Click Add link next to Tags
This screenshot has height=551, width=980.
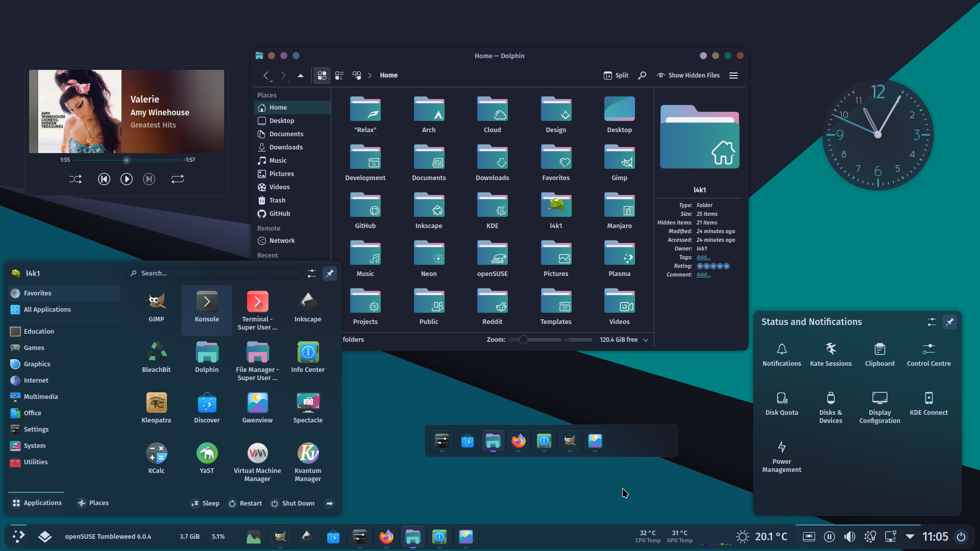703,258
